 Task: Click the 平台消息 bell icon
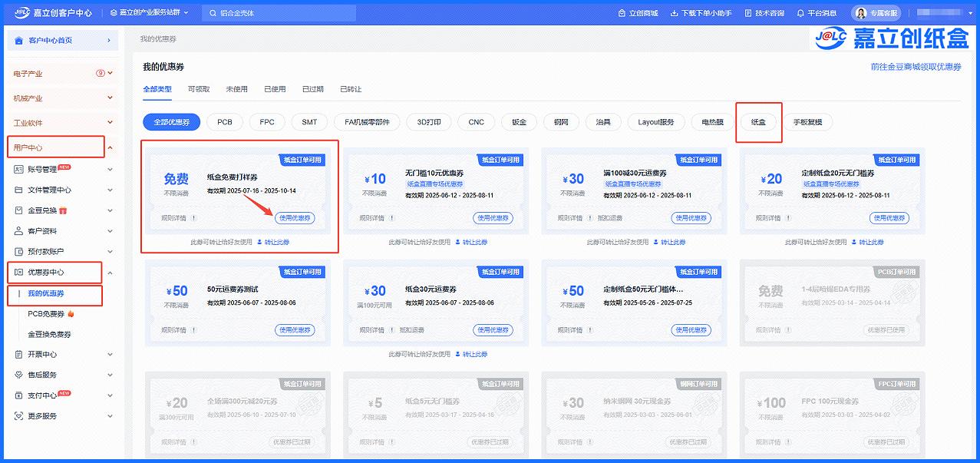pos(800,13)
